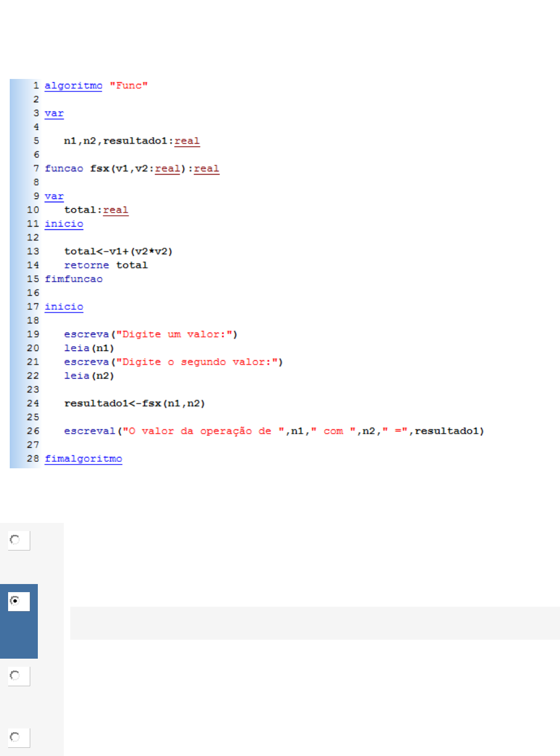
Task: Click the "resultado1<-fsx(n1,n2)" assignment on line 24
Action: point(135,403)
